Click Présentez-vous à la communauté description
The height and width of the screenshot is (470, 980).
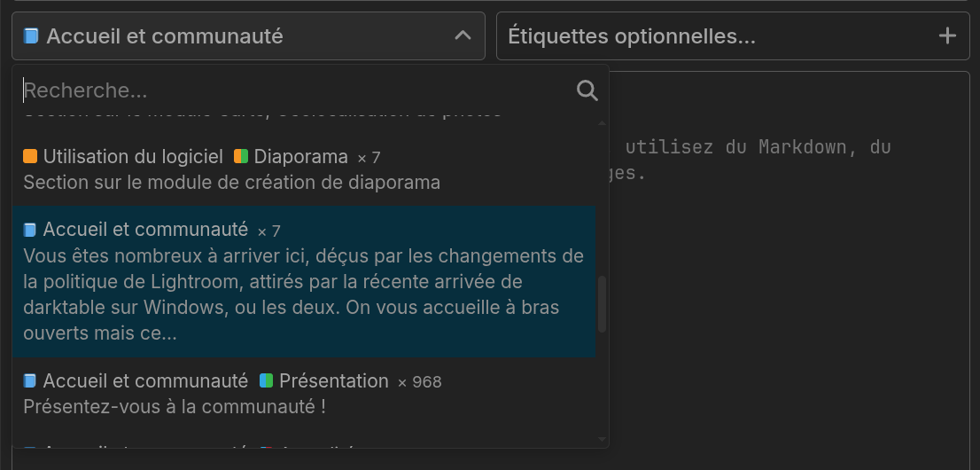(175, 407)
